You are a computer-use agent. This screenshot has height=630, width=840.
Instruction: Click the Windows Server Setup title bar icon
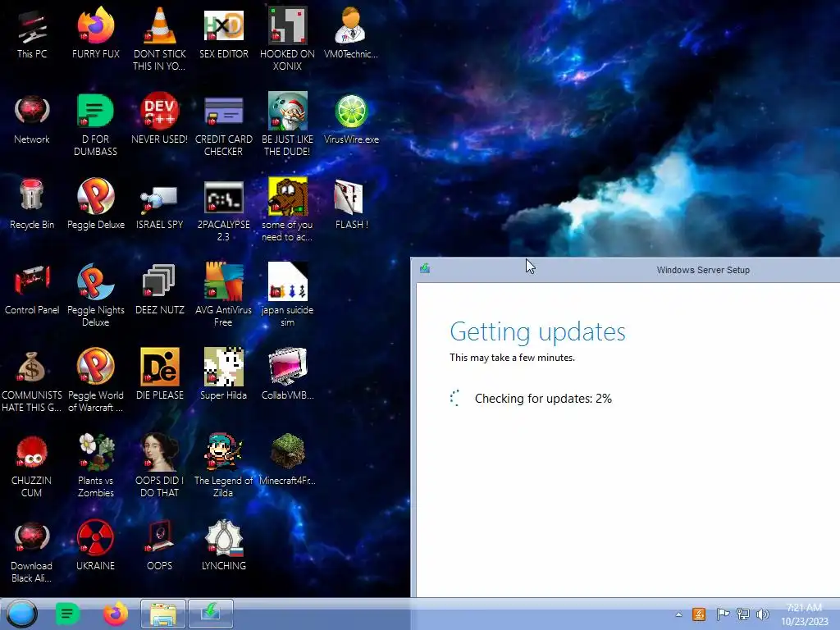425,268
